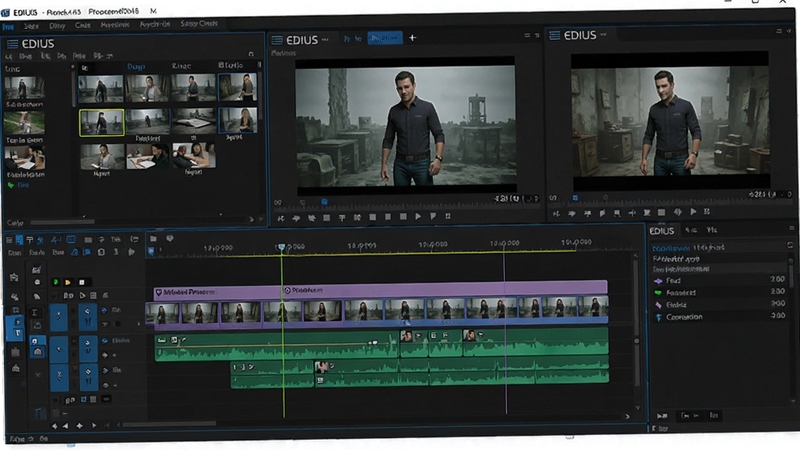800x450 pixels.
Task: Play the clip in the center player
Action: [418, 216]
